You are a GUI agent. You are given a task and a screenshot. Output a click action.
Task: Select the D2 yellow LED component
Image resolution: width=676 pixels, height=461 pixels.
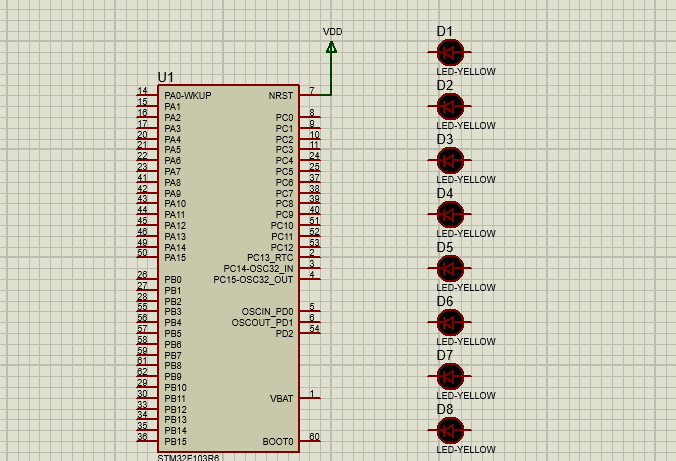pyautogui.click(x=450, y=106)
